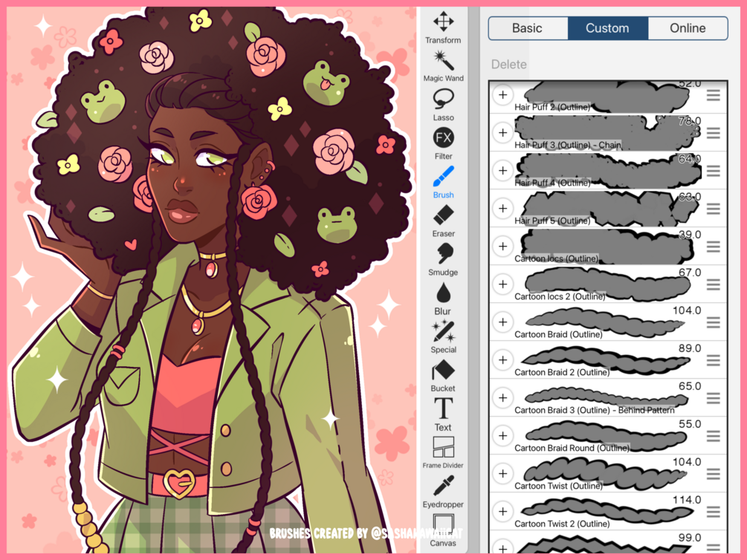Image resolution: width=747 pixels, height=560 pixels.
Task: Switch to the Online brushes tab
Action: point(688,28)
